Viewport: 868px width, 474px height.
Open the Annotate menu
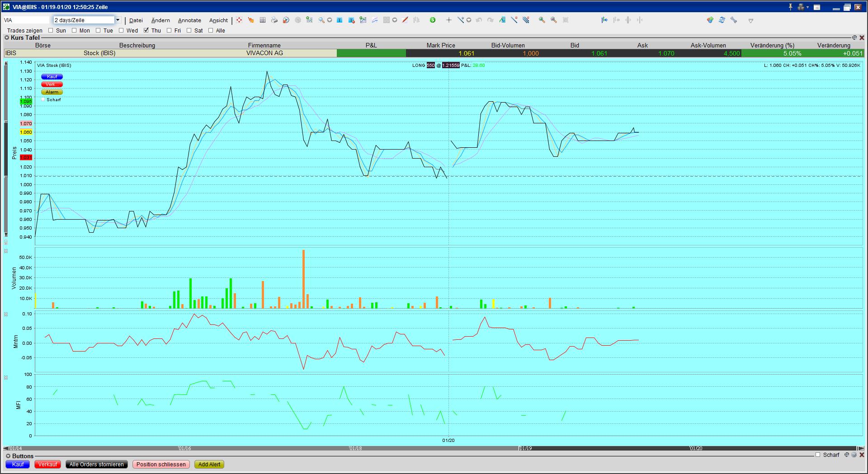click(x=189, y=20)
